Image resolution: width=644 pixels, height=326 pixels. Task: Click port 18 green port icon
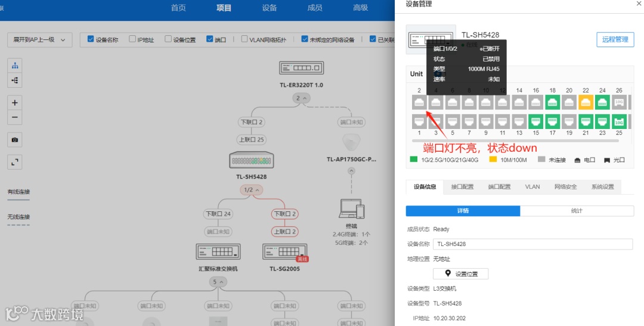point(552,102)
